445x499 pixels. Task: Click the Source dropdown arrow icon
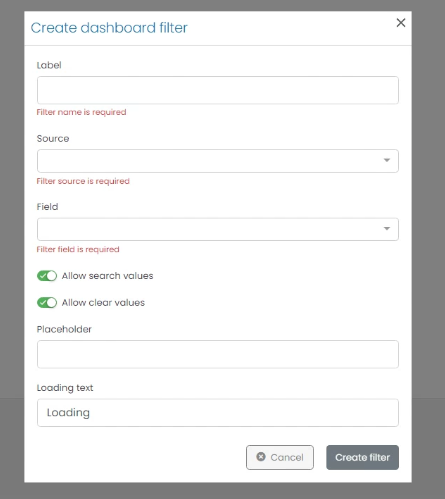[387, 160]
